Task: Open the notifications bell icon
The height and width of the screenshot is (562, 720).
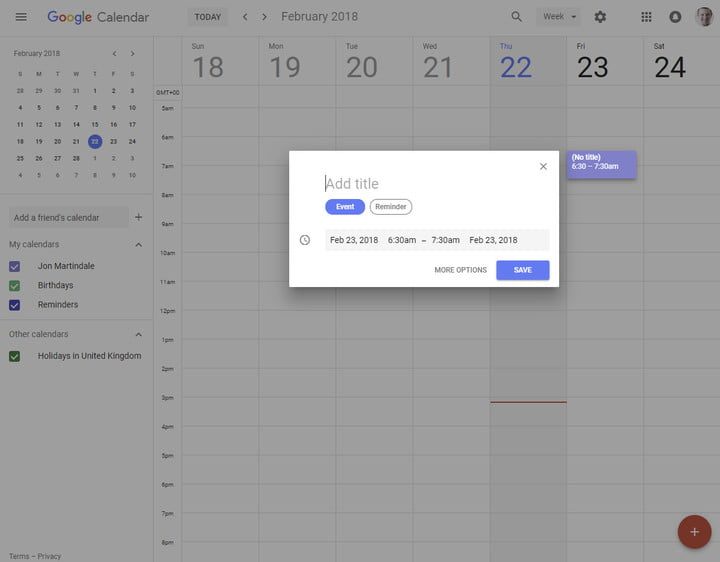Action: click(x=675, y=17)
